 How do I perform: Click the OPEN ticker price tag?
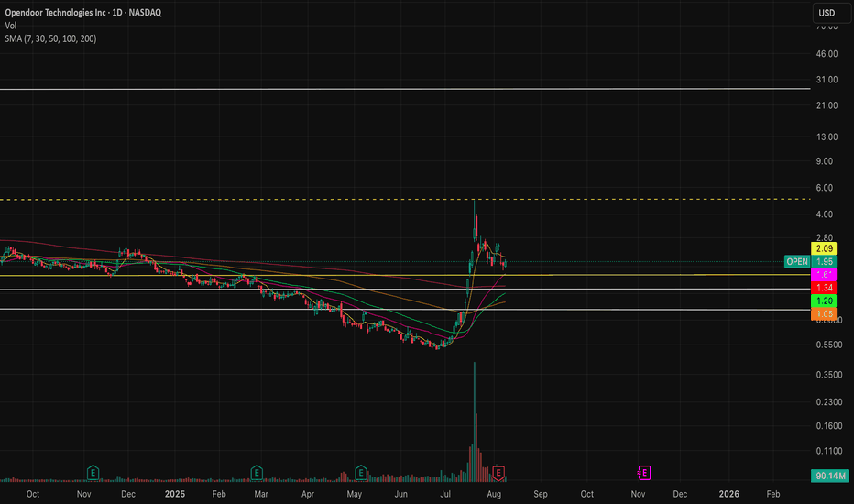point(797,261)
